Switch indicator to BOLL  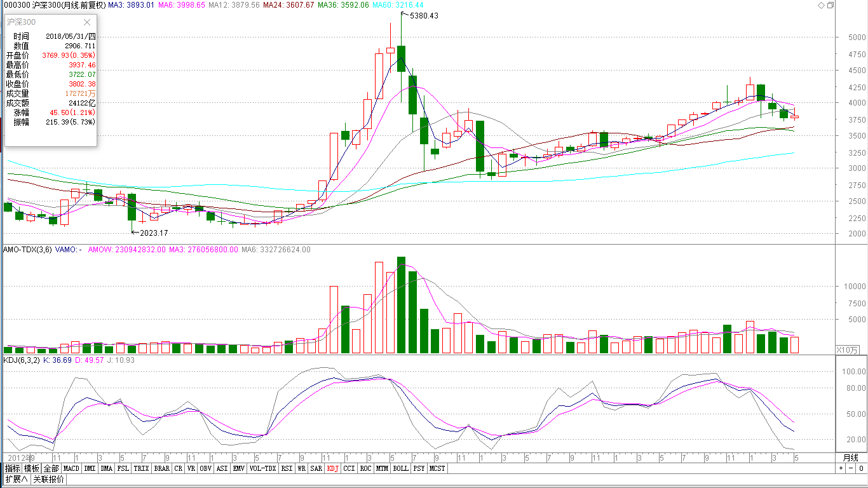click(400, 468)
